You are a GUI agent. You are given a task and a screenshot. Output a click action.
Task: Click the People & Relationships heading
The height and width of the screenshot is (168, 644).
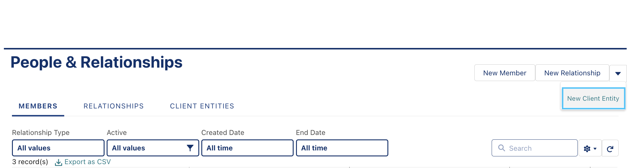point(96,63)
